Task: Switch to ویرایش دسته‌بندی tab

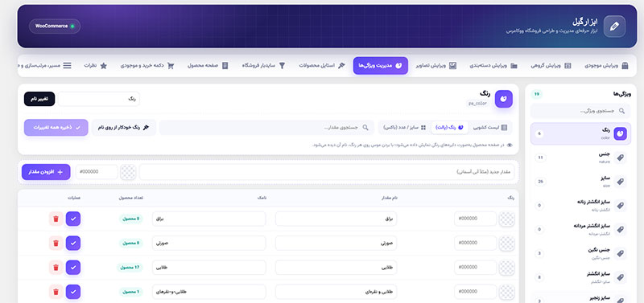Action: [493, 66]
